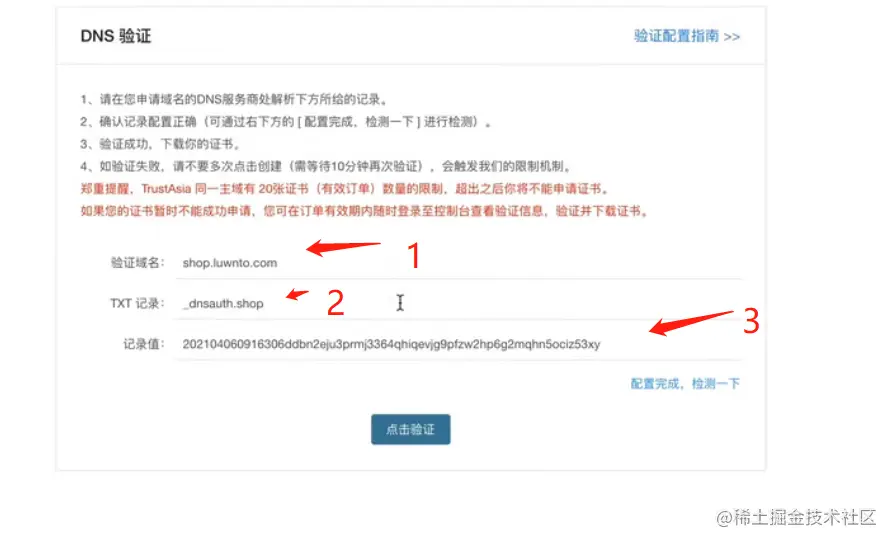This screenshot has width=894, height=545.
Task: Click instruction step 1 about the DNS服务商
Action: tap(234, 99)
